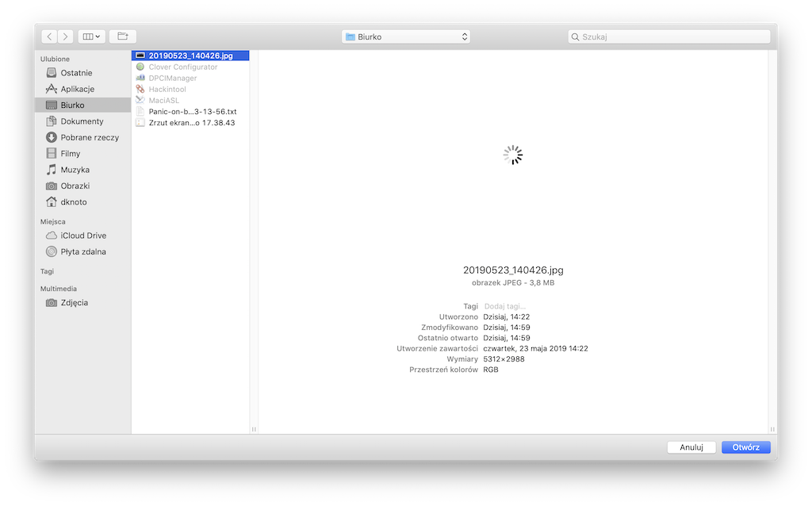Click the Muzyka note icon

[x=52, y=170]
